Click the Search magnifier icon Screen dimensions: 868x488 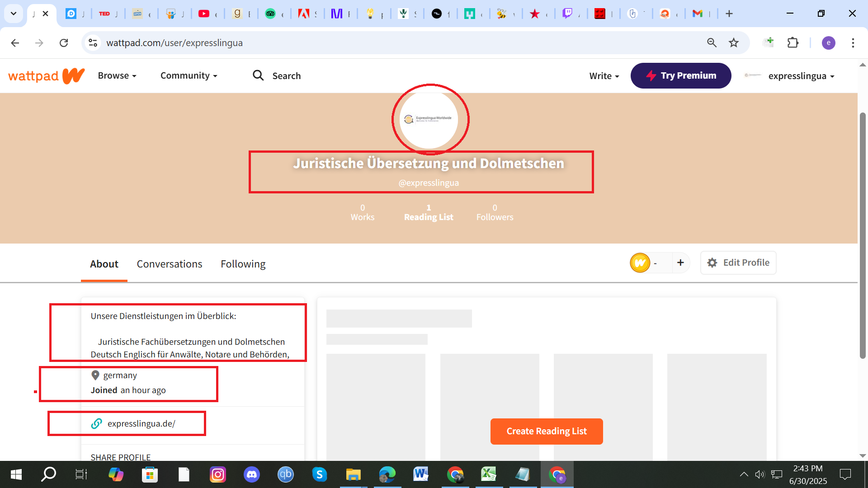tap(258, 75)
